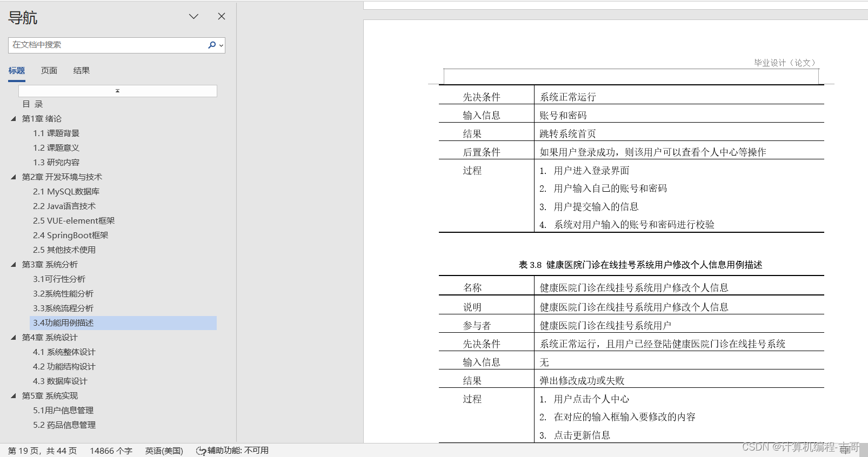
Task: Click the 名称 row label in table 3.8
Action: [472, 288]
